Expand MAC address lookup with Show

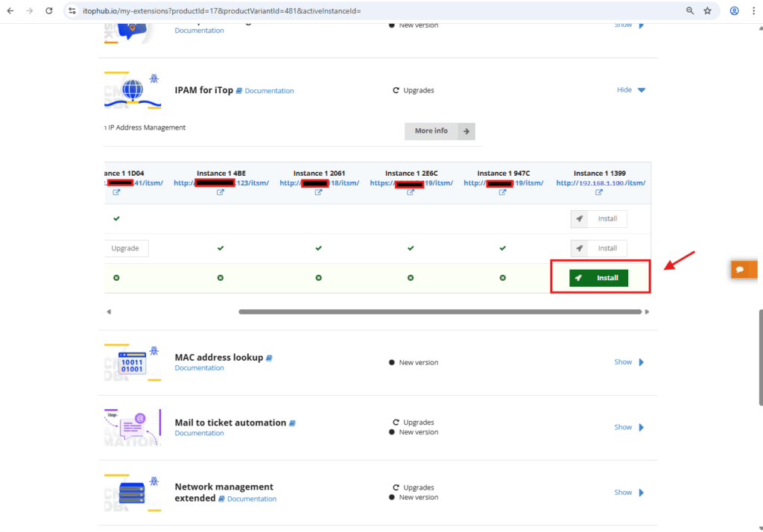(x=629, y=362)
